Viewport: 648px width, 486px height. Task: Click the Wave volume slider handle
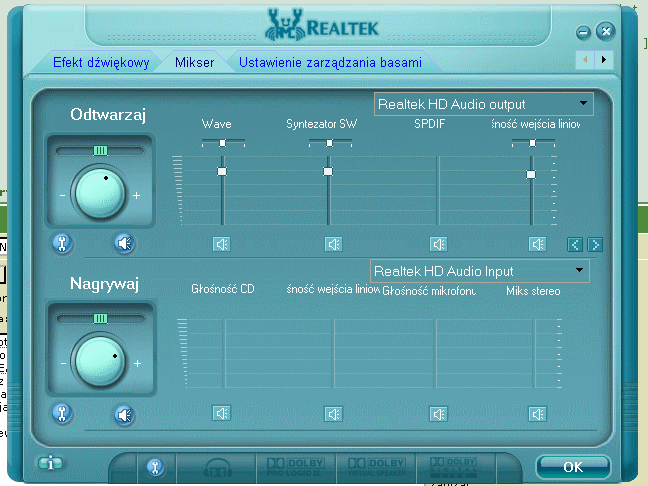(222, 171)
